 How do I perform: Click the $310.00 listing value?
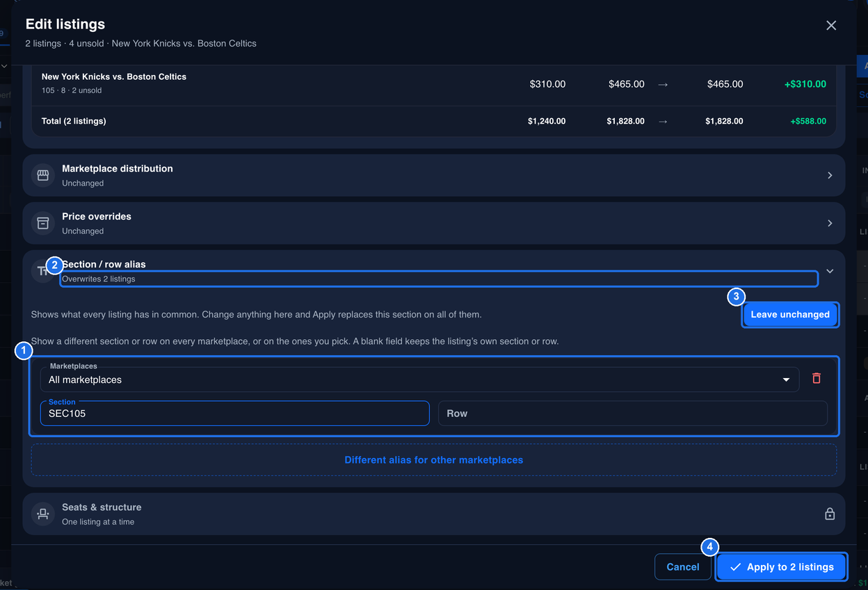pyautogui.click(x=547, y=84)
